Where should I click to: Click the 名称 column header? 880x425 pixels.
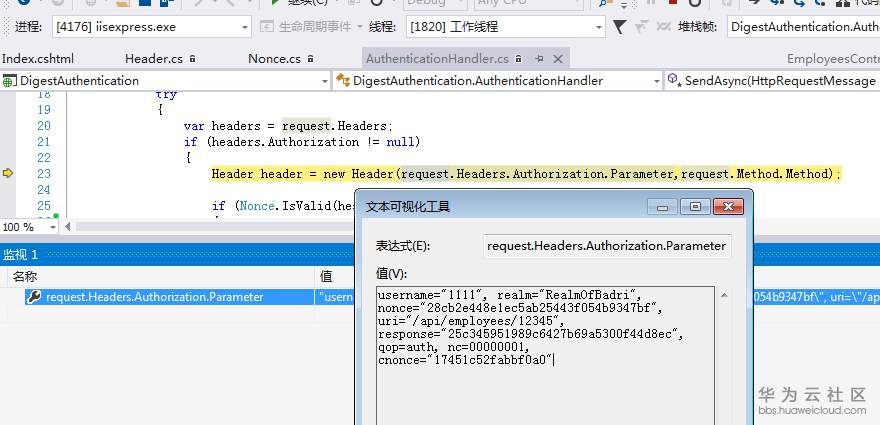25,277
